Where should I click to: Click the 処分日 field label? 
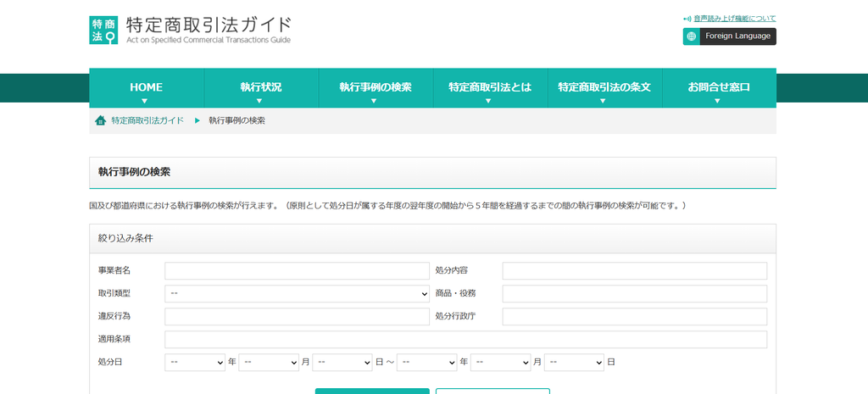pyautogui.click(x=110, y=362)
